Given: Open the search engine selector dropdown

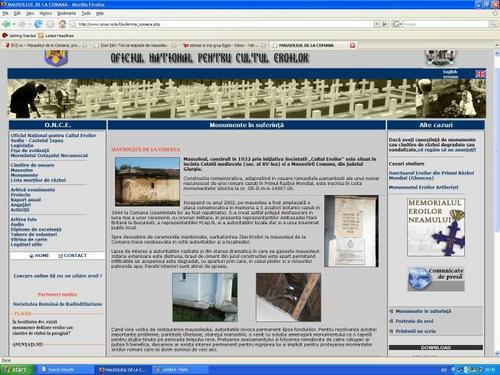Looking at the screenshot, I should tap(397, 24).
